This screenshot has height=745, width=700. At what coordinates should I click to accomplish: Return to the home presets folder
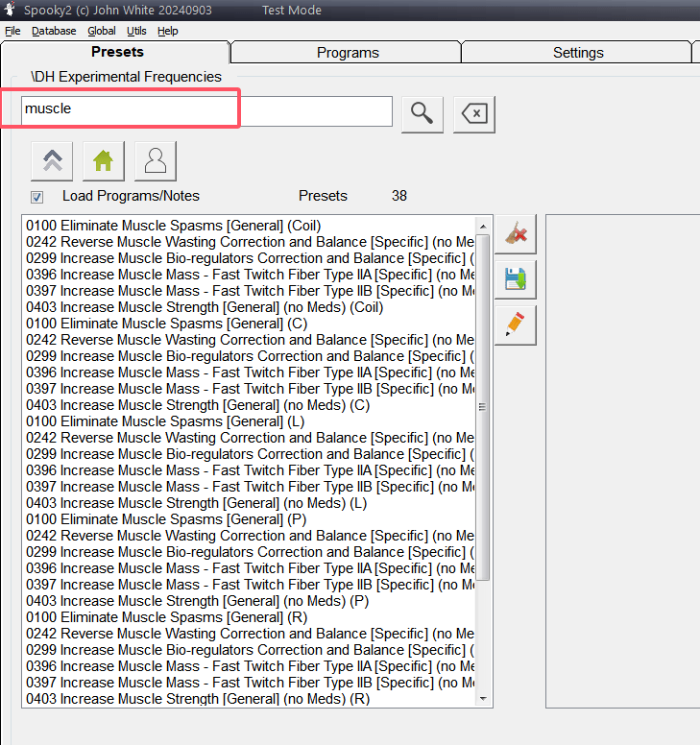(103, 160)
